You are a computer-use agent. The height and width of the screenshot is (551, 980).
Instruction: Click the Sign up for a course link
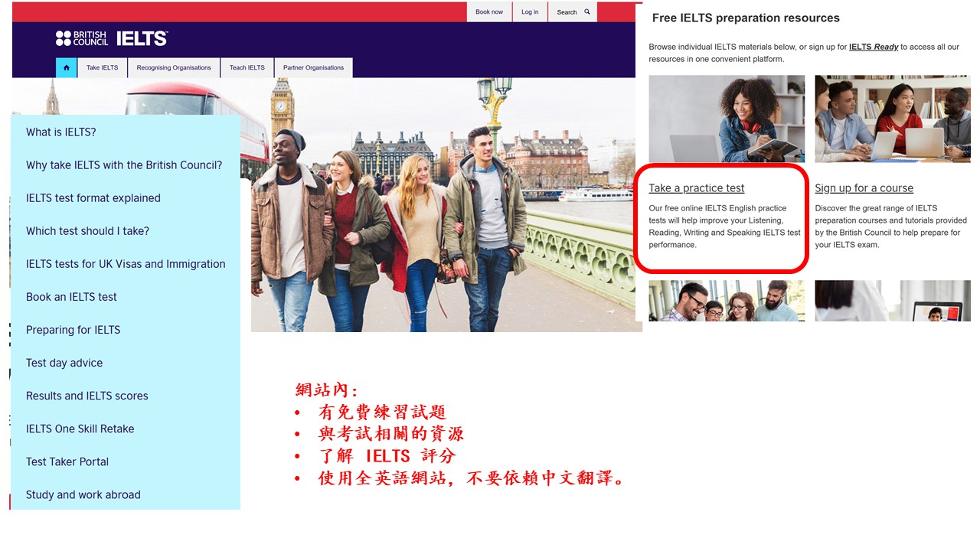click(864, 188)
